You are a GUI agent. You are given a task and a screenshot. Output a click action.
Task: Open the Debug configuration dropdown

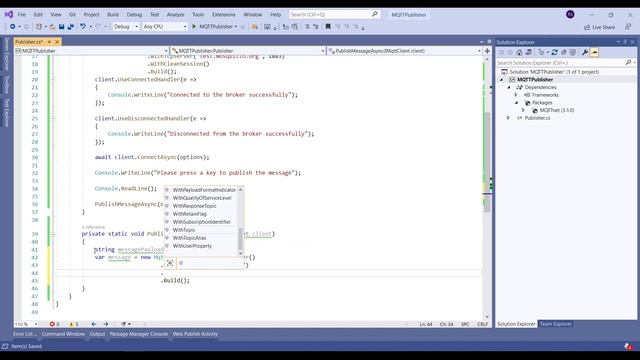tap(126, 27)
